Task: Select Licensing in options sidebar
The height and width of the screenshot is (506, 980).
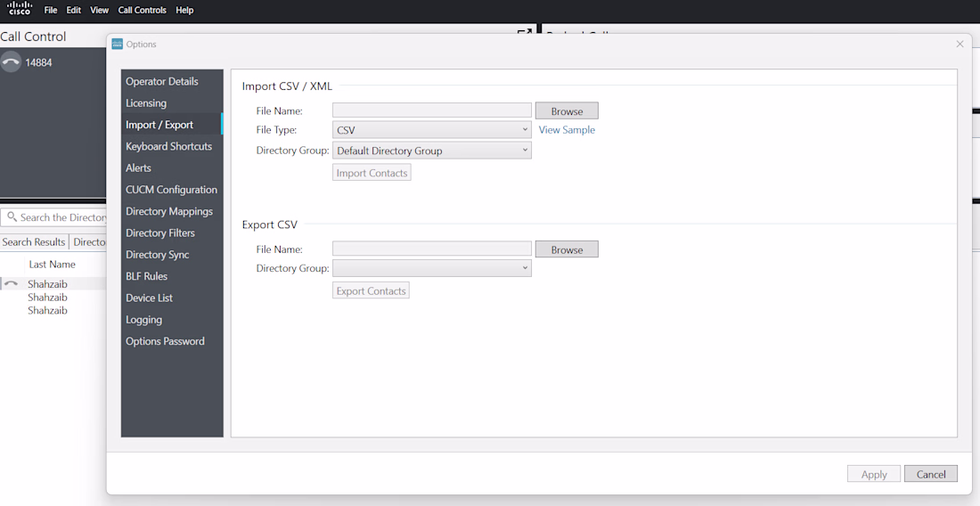Action: click(x=172, y=103)
